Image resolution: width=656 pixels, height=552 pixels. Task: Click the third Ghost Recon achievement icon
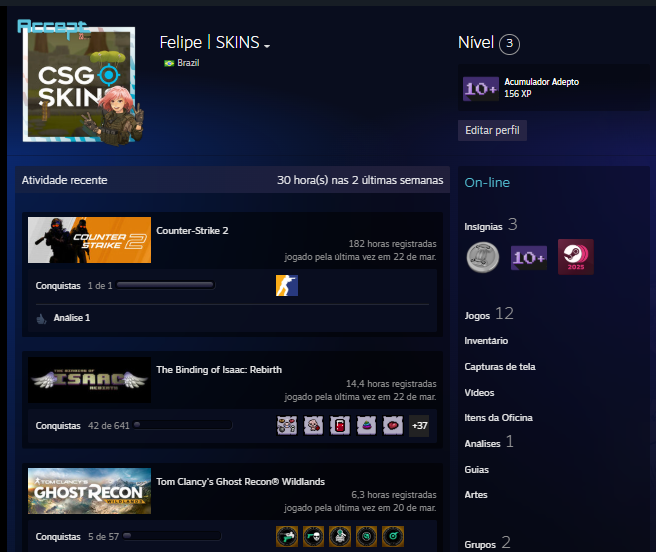click(x=340, y=537)
